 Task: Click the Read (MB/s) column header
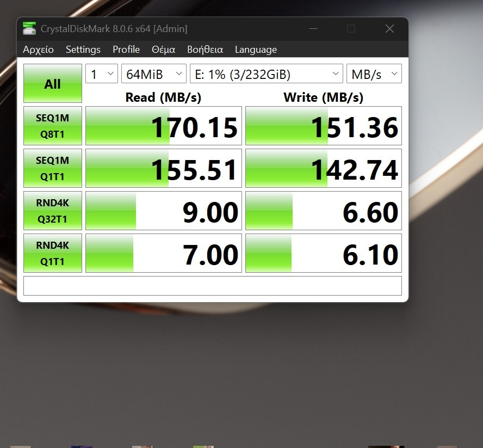(x=163, y=97)
